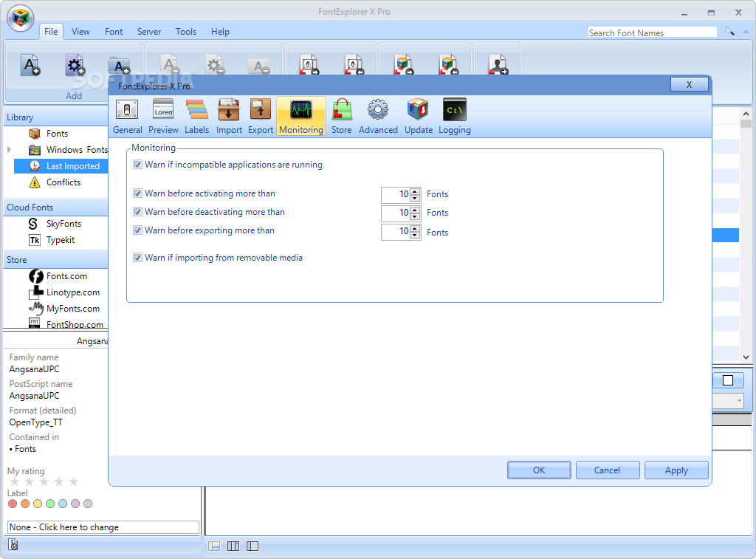Open Preview preferences tab
Viewport: 756px width, 559px height.
[163, 116]
